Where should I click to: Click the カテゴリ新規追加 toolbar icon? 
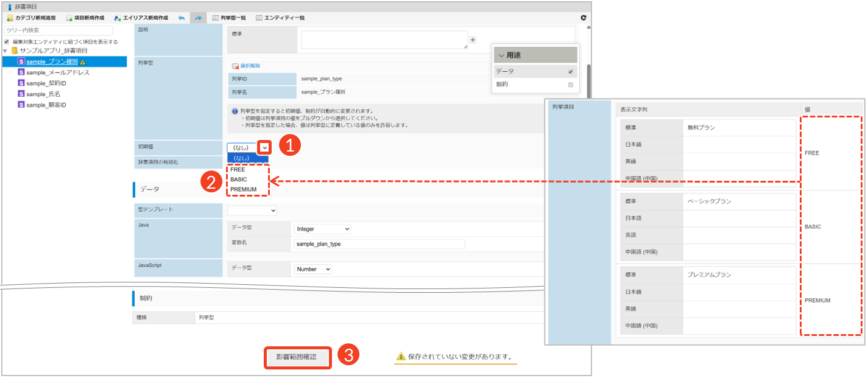pos(10,18)
